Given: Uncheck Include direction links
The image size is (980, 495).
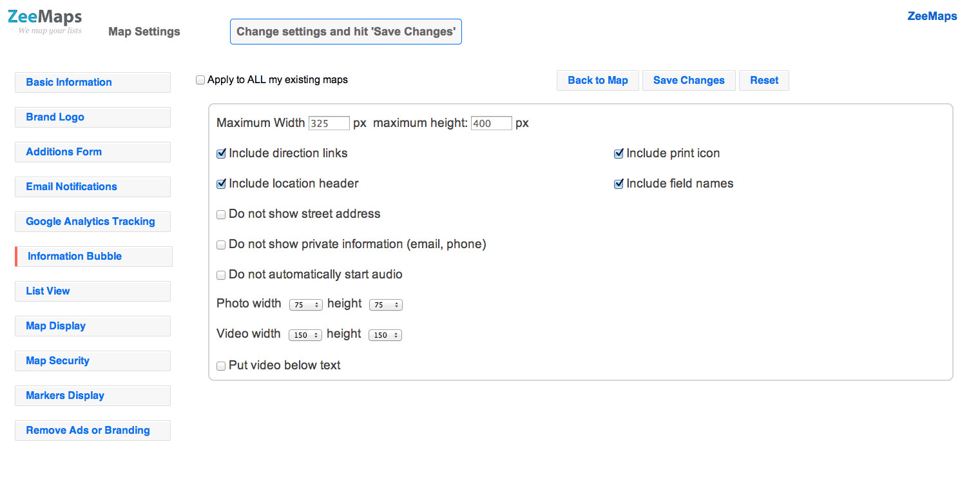Looking at the screenshot, I should point(221,154).
